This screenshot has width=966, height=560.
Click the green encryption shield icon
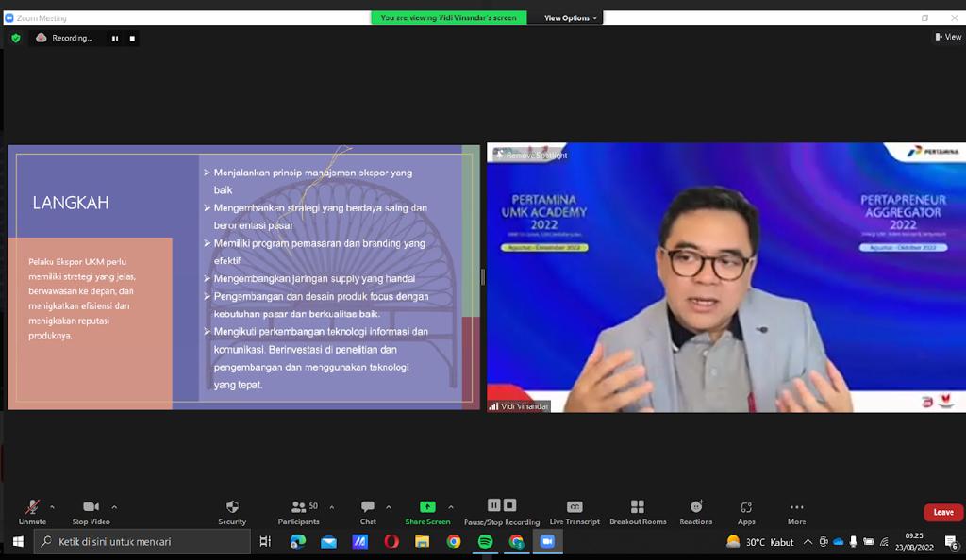[x=15, y=38]
